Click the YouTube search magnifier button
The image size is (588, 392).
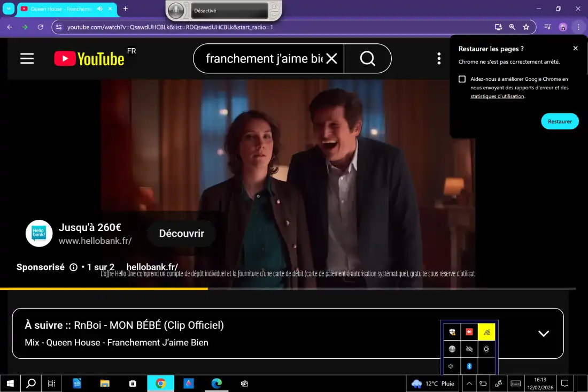click(367, 58)
